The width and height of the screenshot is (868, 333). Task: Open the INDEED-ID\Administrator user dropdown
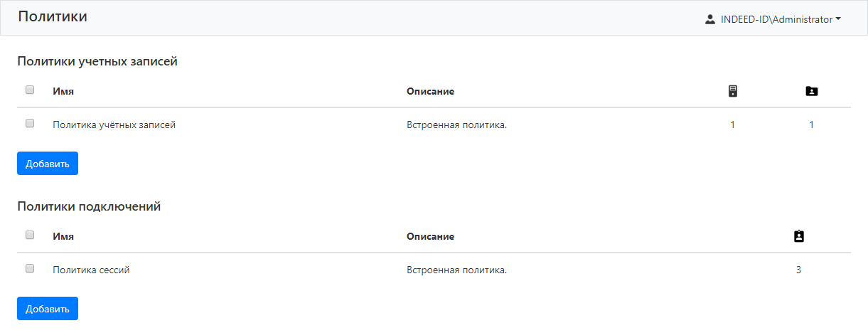tap(776, 20)
